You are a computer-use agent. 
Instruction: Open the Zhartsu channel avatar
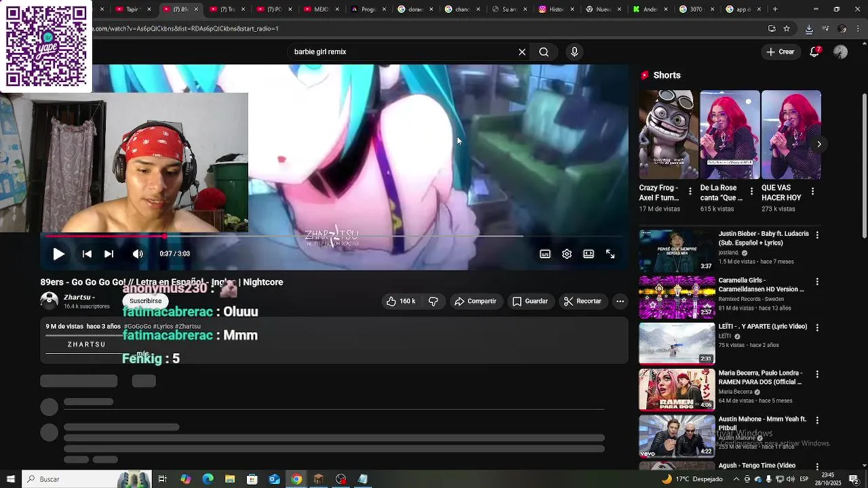tap(50, 301)
